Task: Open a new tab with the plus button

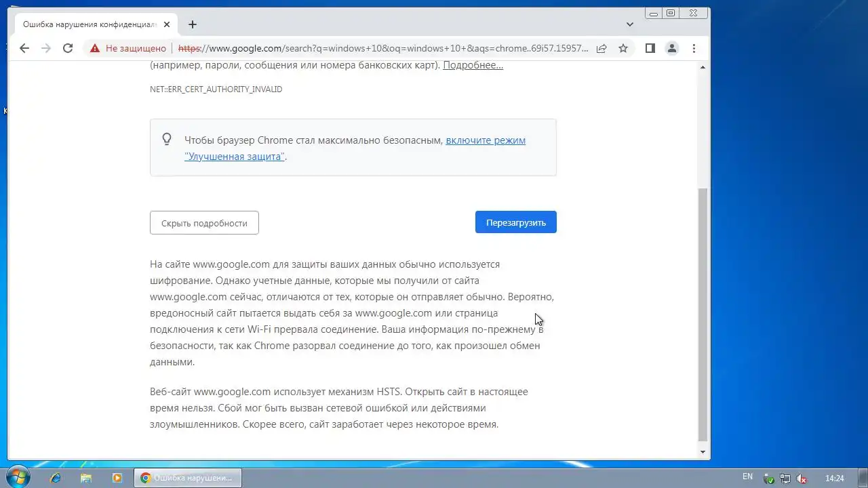Action: [x=193, y=24]
